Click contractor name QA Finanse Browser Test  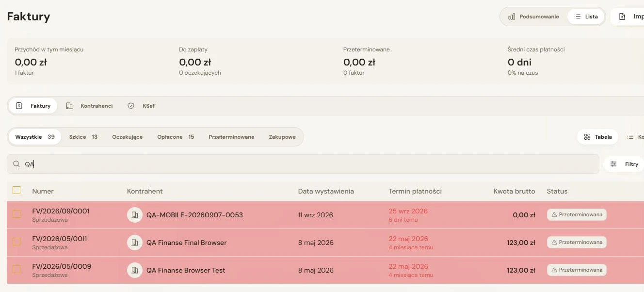tap(186, 270)
